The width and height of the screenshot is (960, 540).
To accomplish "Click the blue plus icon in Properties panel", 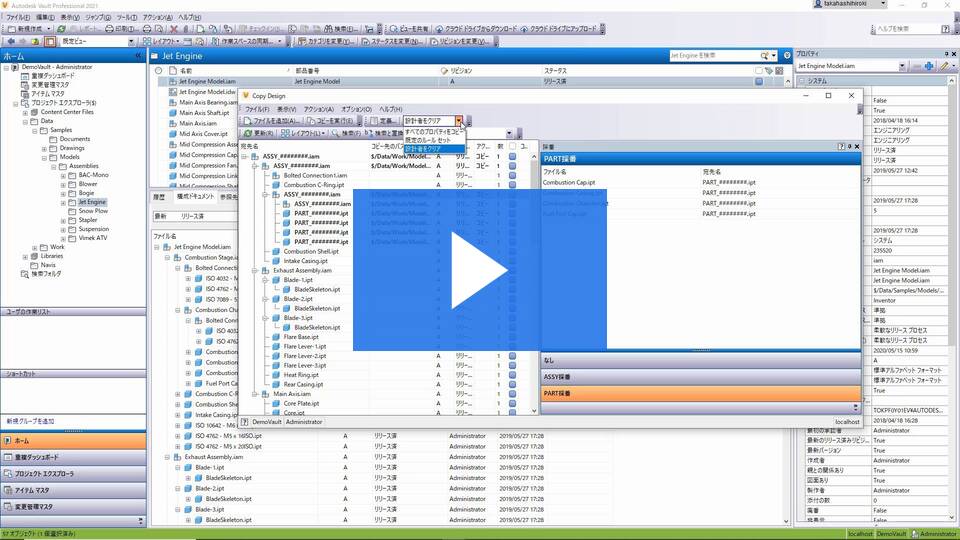I will coord(929,66).
